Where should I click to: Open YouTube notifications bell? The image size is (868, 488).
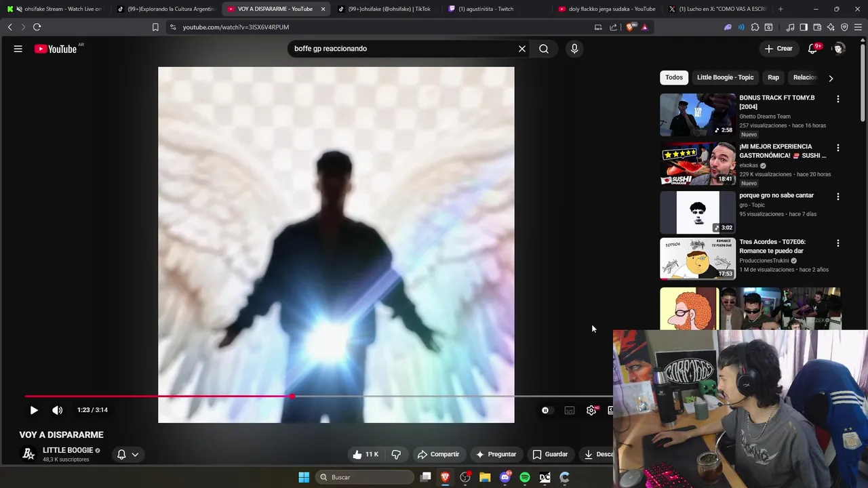pos(813,49)
